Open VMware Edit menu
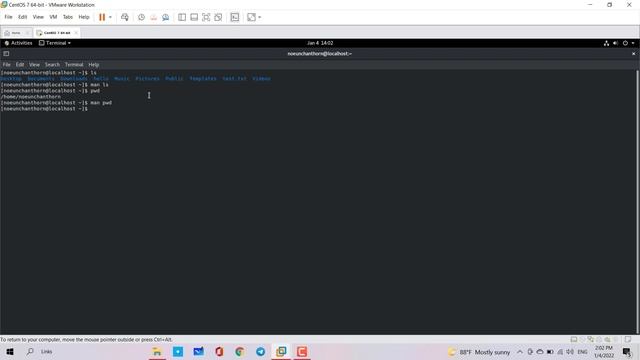The image size is (640, 360). click(22, 17)
